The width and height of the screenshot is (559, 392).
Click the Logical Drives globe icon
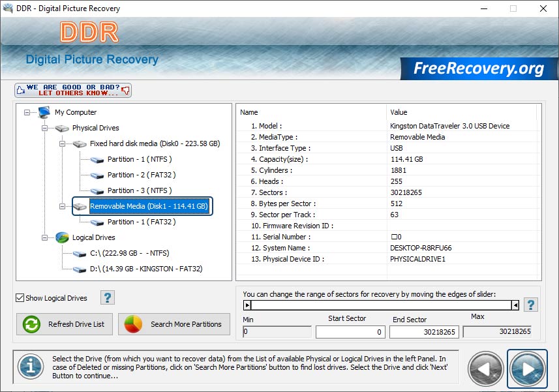click(62, 237)
